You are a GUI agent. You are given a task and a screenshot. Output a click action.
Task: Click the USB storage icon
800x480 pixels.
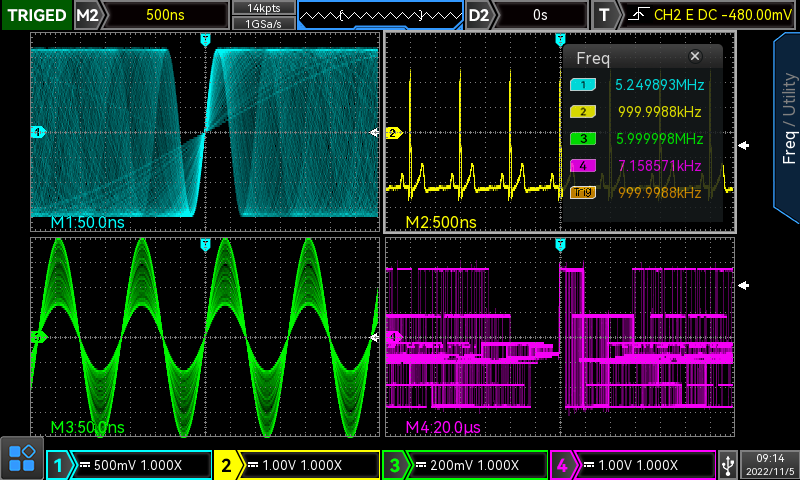731,464
